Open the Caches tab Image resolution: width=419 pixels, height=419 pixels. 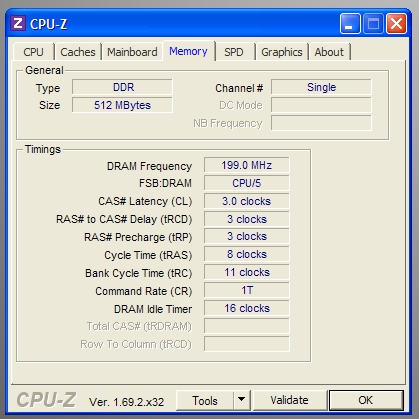pyautogui.click(x=78, y=52)
